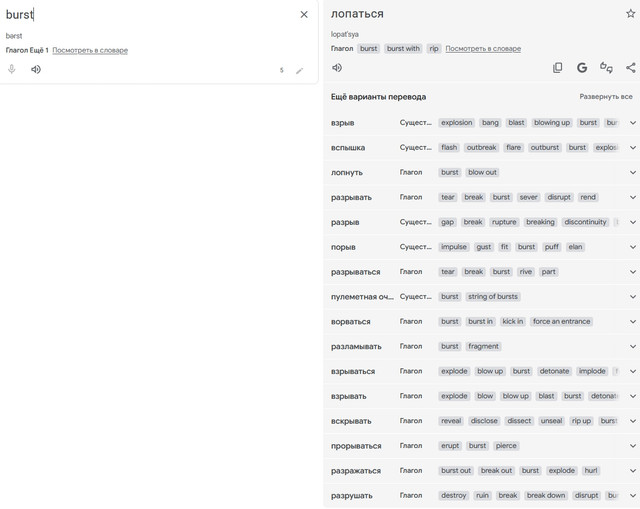Click Развернуть все to expand all
The image size is (640, 509).
606,97
